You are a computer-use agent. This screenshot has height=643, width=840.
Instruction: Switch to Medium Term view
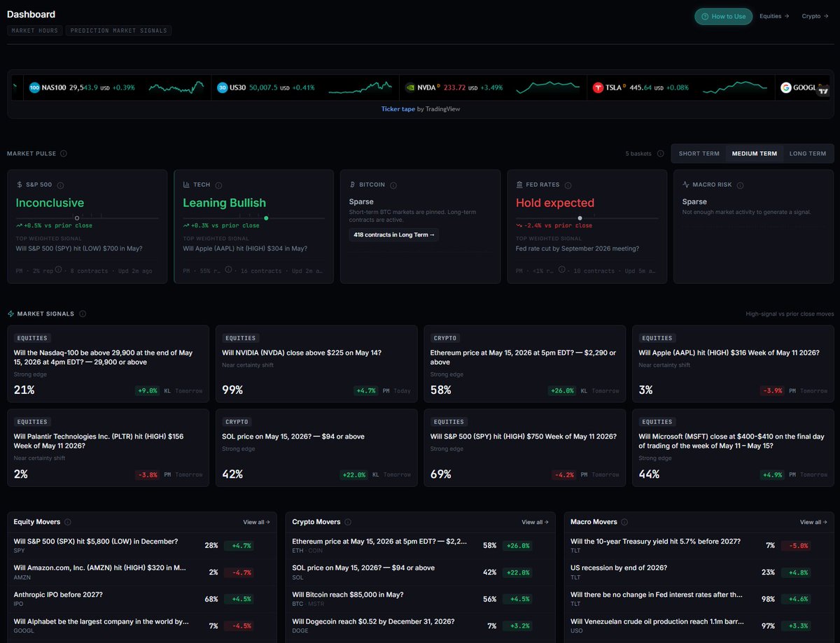(x=754, y=153)
